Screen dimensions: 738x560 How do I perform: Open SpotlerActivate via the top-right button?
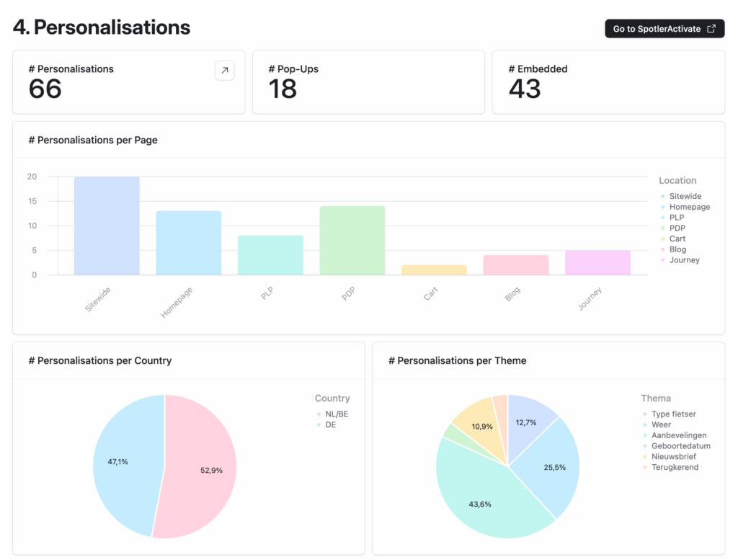[664, 29]
